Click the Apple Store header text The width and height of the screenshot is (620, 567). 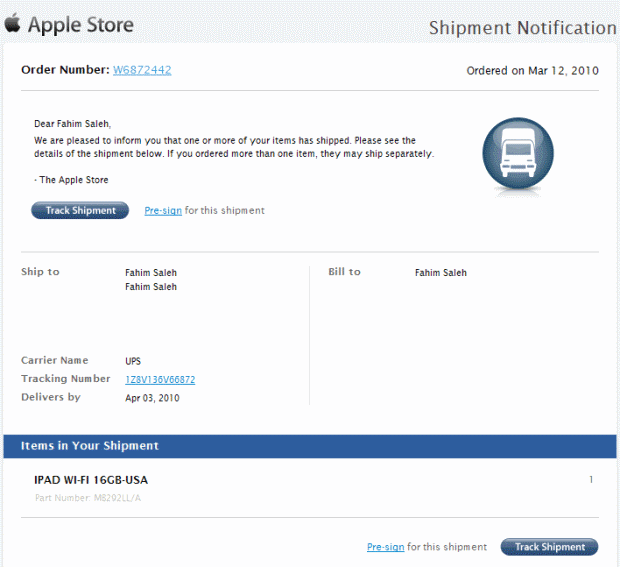coord(81,25)
